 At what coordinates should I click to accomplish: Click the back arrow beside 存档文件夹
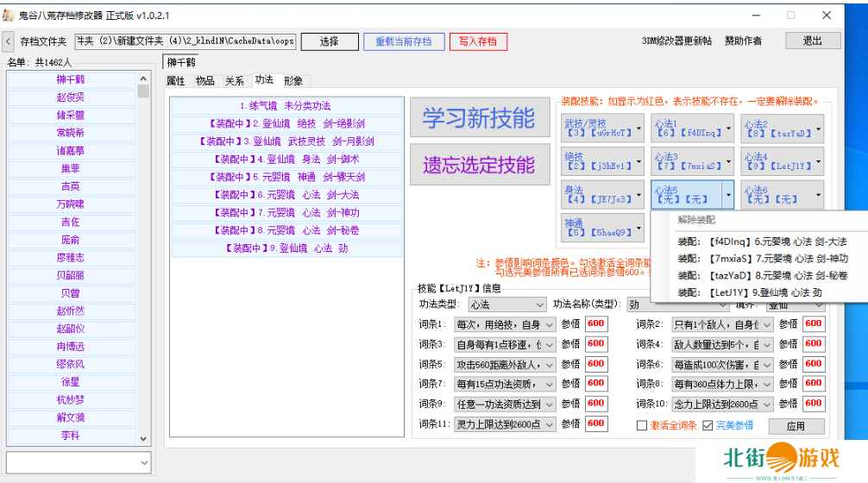8,41
